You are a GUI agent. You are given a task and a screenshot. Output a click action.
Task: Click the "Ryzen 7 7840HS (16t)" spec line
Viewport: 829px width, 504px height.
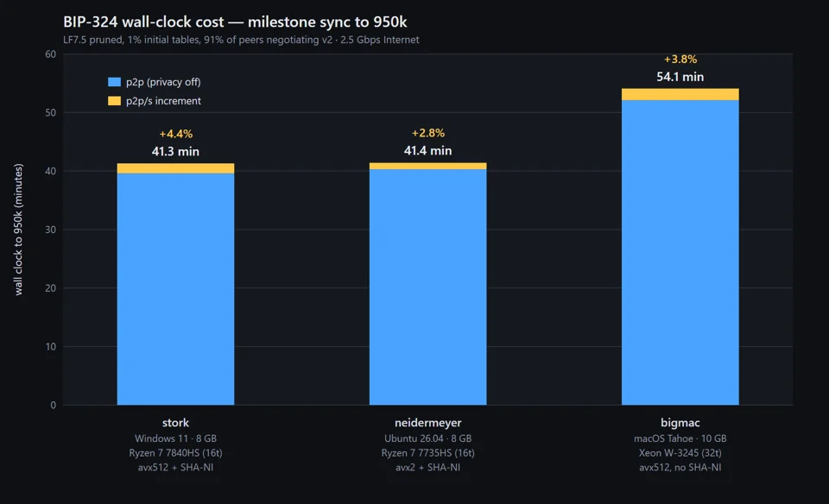coord(175,453)
